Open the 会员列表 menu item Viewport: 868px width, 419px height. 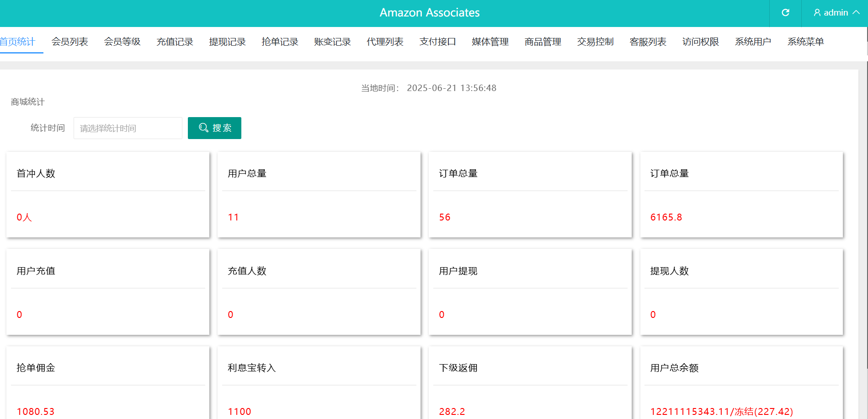pos(69,42)
